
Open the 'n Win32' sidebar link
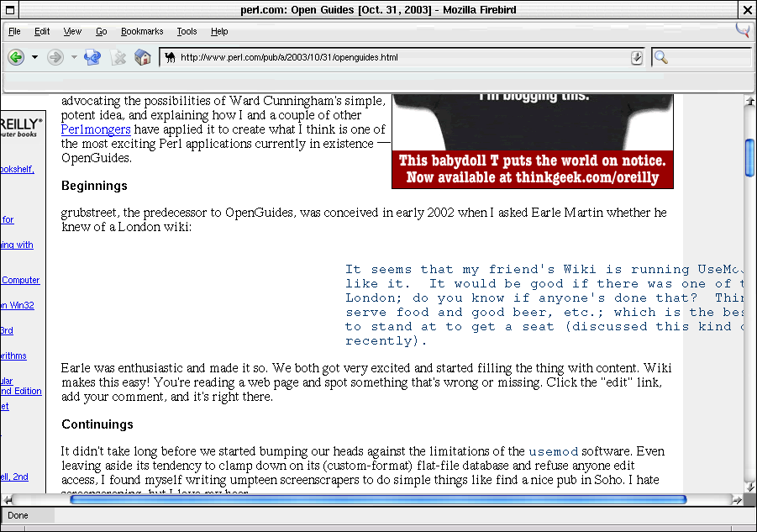pos(18,305)
